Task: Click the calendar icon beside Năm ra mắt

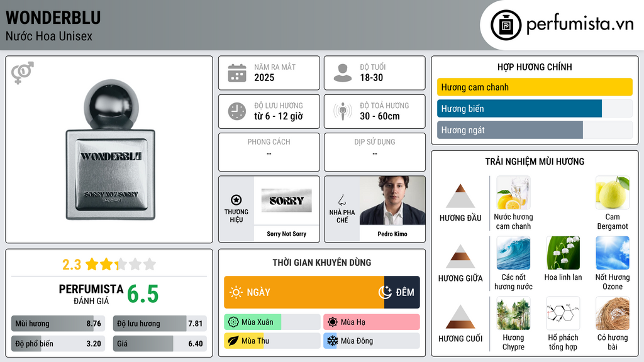Action: [237, 73]
